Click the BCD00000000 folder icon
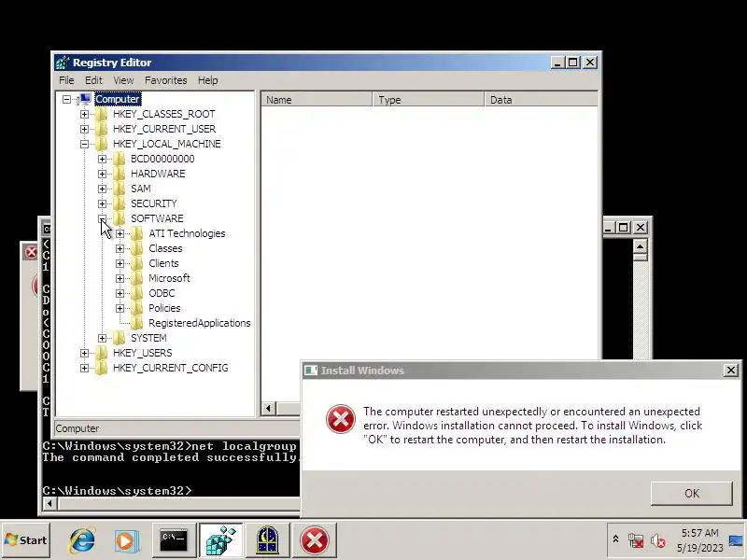 tap(120, 159)
